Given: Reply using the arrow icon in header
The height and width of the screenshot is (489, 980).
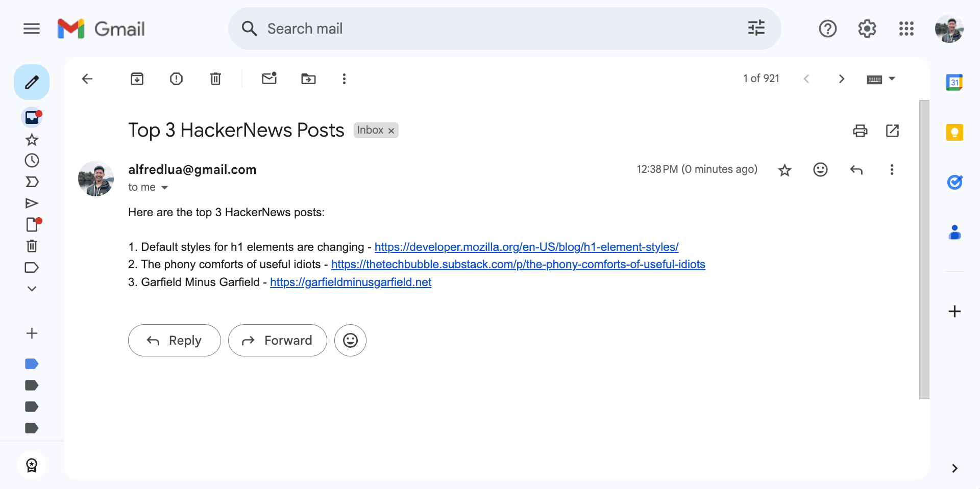Looking at the screenshot, I should click(x=856, y=170).
